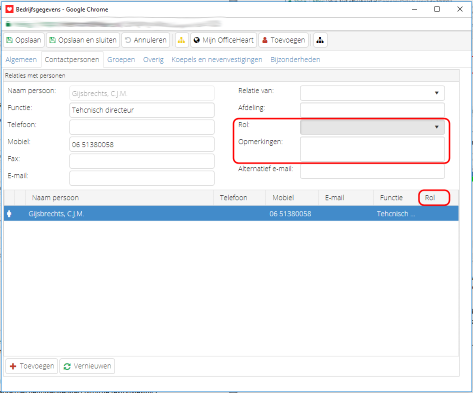Click the Naam persoon input field

click(142, 93)
